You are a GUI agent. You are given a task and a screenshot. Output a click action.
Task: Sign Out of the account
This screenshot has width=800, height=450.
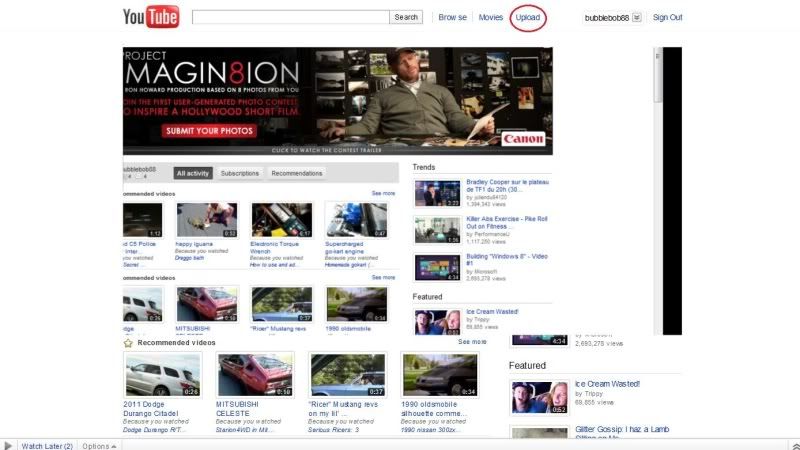click(667, 17)
